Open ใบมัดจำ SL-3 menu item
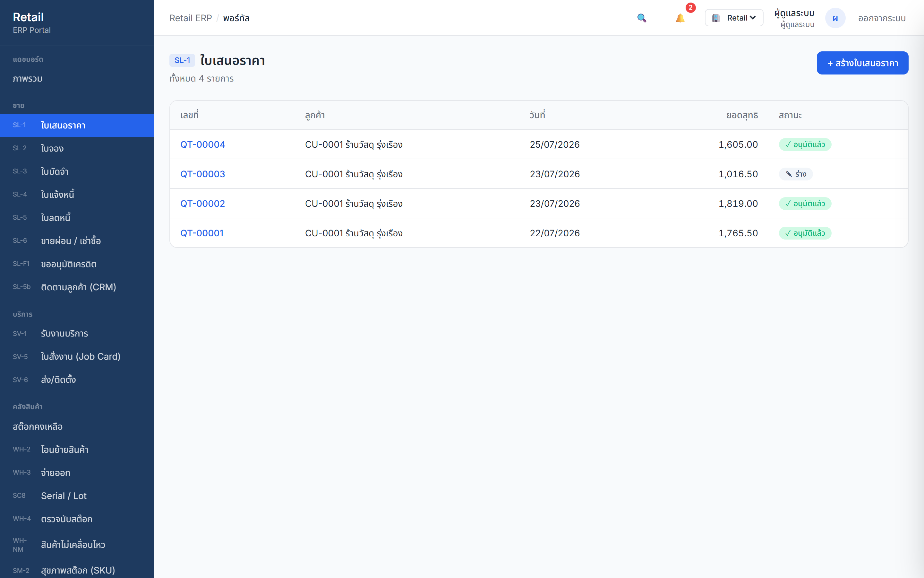Screen dimensions: 924x578 click(77, 171)
